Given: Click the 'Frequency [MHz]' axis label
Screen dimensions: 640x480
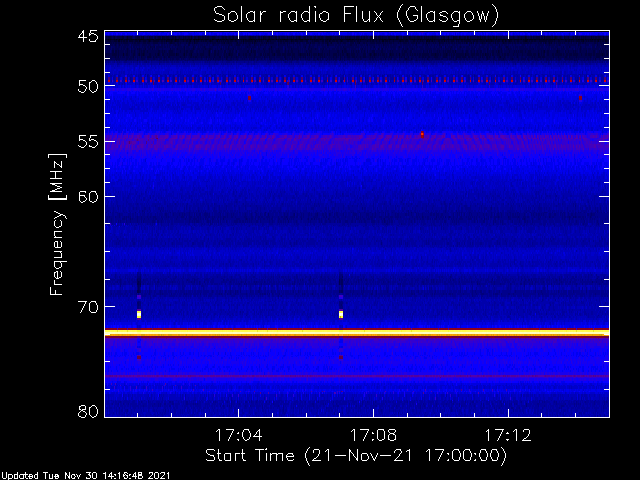Looking at the screenshot, I should tap(57, 224).
